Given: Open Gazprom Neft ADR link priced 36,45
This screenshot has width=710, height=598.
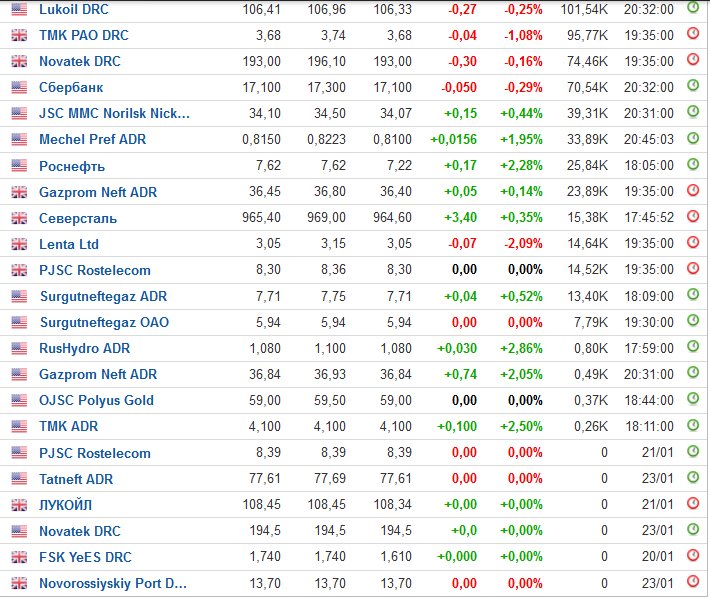Looking at the screenshot, I should tap(98, 192).
